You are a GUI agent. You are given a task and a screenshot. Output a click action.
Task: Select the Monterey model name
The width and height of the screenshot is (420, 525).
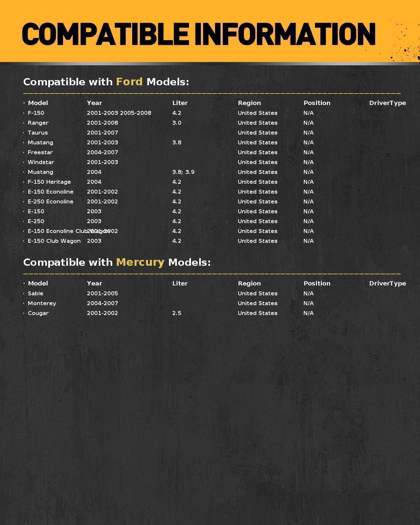[42, 303]
